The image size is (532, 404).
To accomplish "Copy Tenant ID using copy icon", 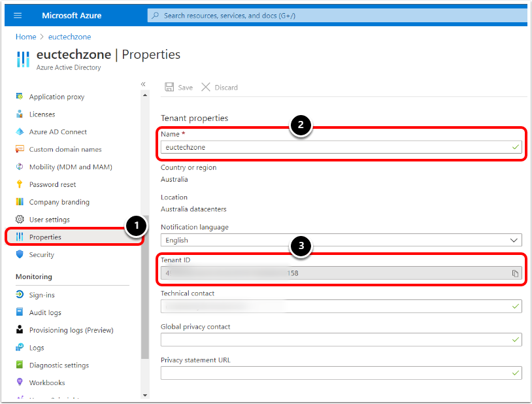I will click(x=515, y=273).
